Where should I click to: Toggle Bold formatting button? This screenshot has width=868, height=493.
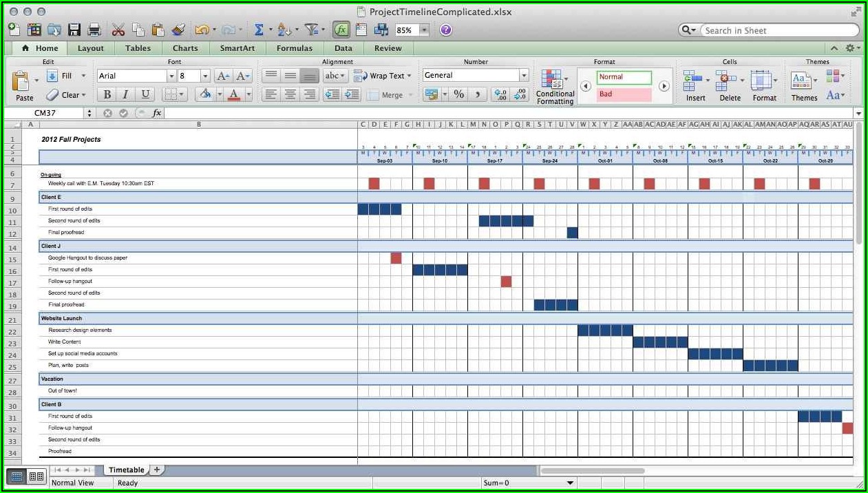tap(107, 95)
